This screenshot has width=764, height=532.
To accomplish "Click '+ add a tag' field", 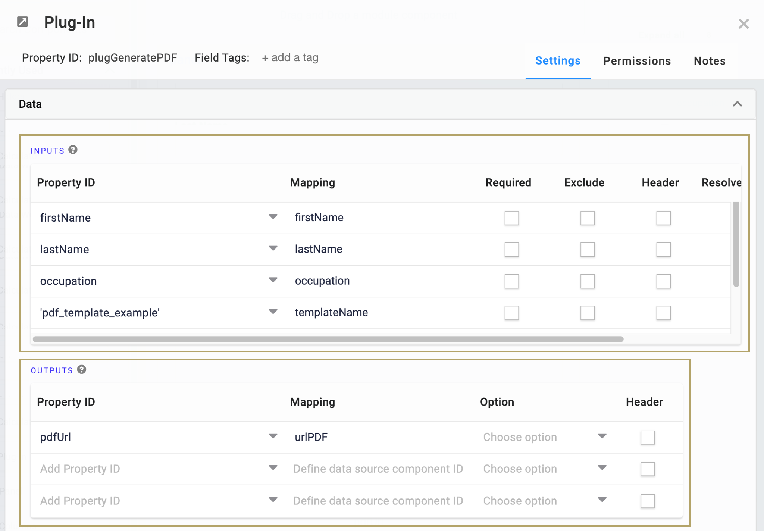I will (290, 58).
